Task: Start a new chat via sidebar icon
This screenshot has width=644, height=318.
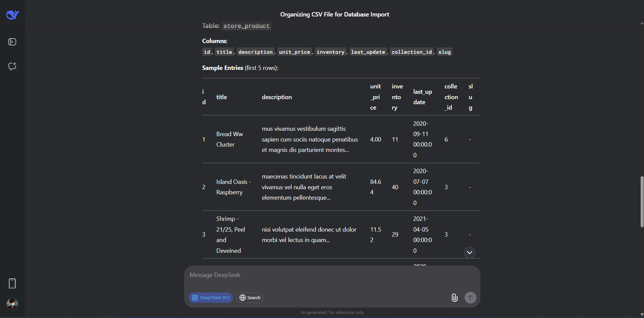Action: point(12,66)
